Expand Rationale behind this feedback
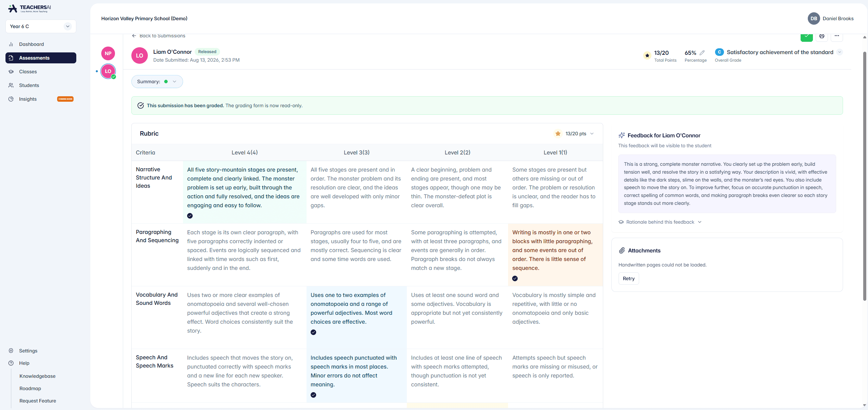 (660, 222)
